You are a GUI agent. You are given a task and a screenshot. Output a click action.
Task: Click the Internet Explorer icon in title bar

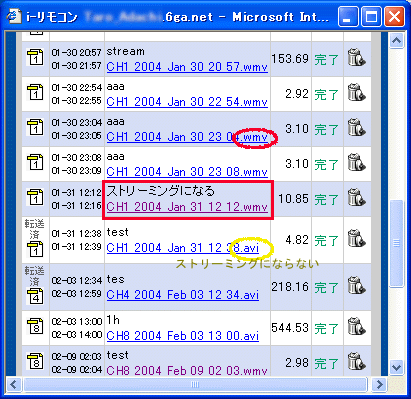point(14,16)
